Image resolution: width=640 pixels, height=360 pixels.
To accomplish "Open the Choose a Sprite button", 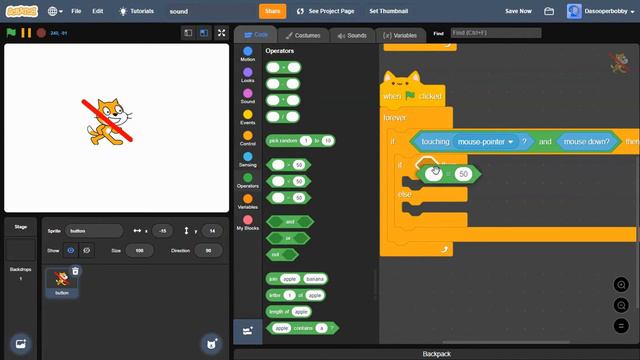I will (211, 344).
